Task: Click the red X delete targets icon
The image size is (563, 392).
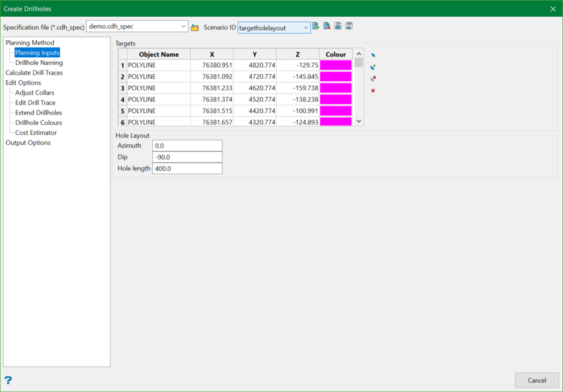Action: 373,90
